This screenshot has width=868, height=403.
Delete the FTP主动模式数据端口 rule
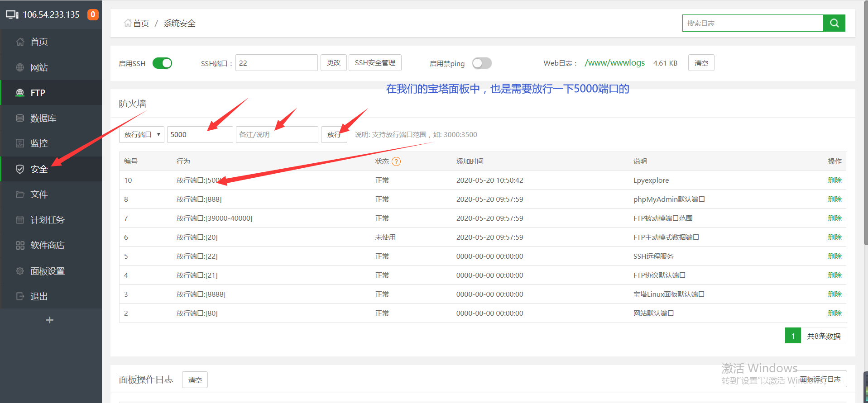coord(834,237)
